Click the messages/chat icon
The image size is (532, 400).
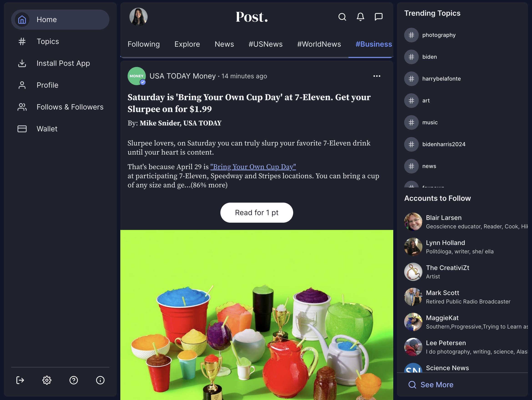[378, 17]
